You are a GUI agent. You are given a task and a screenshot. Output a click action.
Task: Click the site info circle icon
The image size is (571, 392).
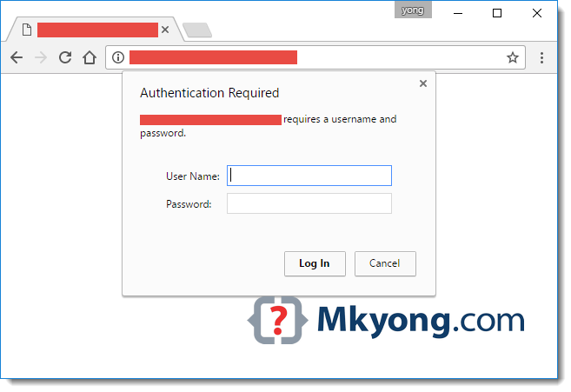[118, 57]
